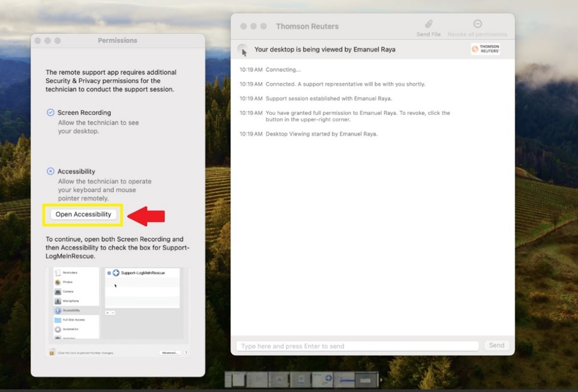Click 'Allow the technician to operate your keyboard' text

105,190
